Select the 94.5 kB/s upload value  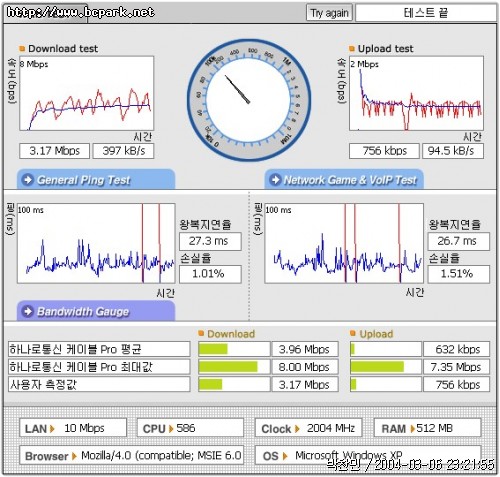[453, 151]
